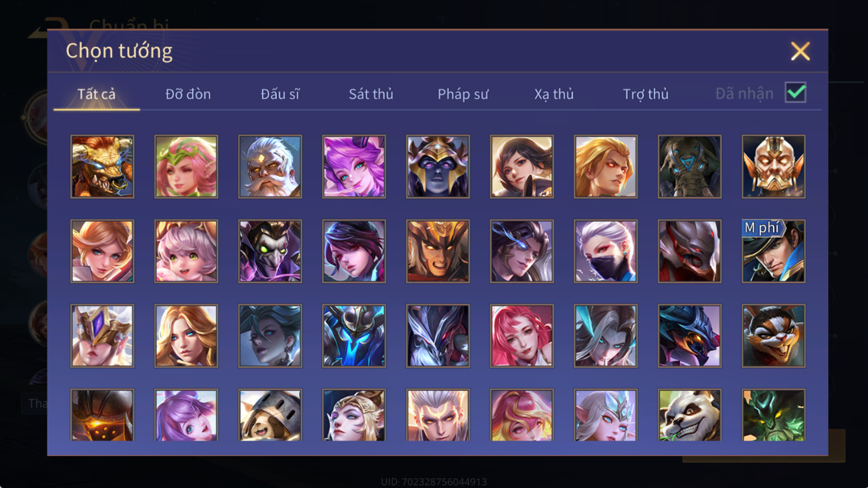The height and width of the screenshot is (488, 868).
Task: Pick the pink-haired girl with leaf crown
Action: (186, 167)
